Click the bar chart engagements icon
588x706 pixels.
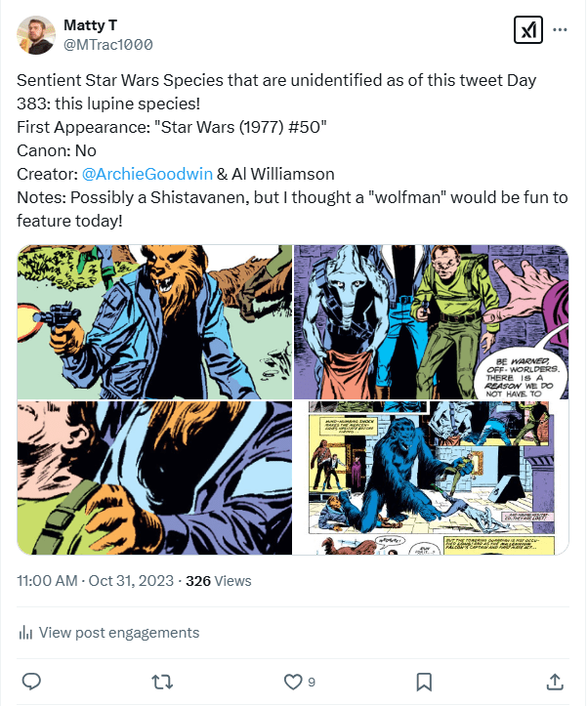pos(26,633)
